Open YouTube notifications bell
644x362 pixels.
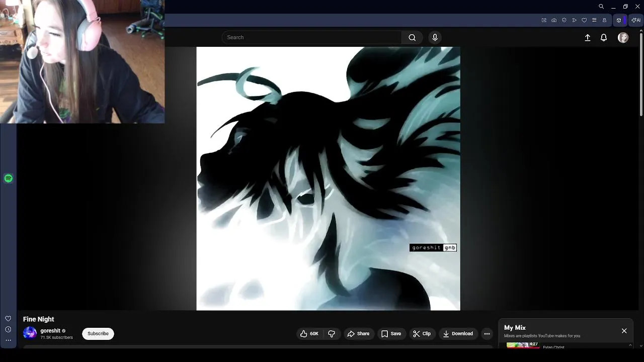(x=604, y=38)
